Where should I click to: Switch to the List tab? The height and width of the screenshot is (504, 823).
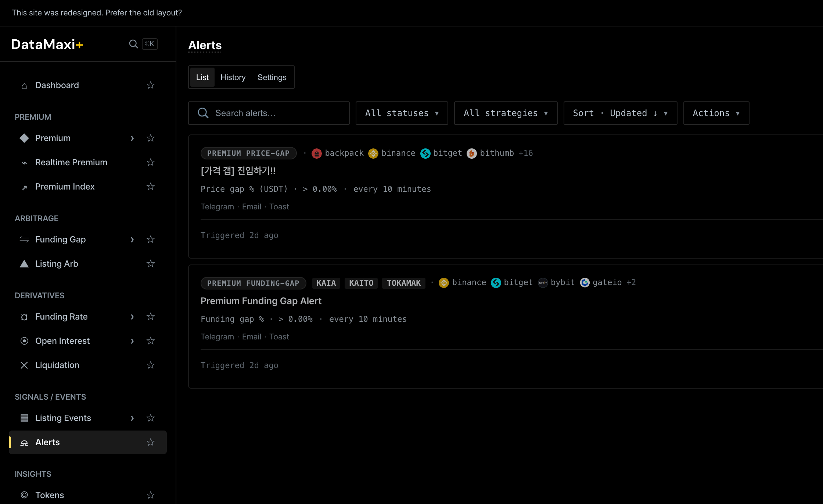(202, 77)
